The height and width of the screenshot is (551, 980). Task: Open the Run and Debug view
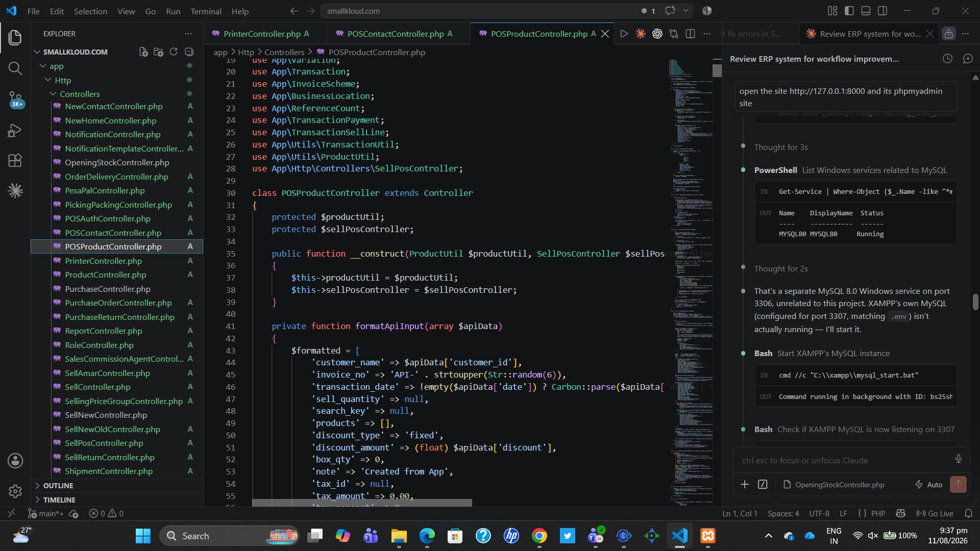click(x=15, y=131)
